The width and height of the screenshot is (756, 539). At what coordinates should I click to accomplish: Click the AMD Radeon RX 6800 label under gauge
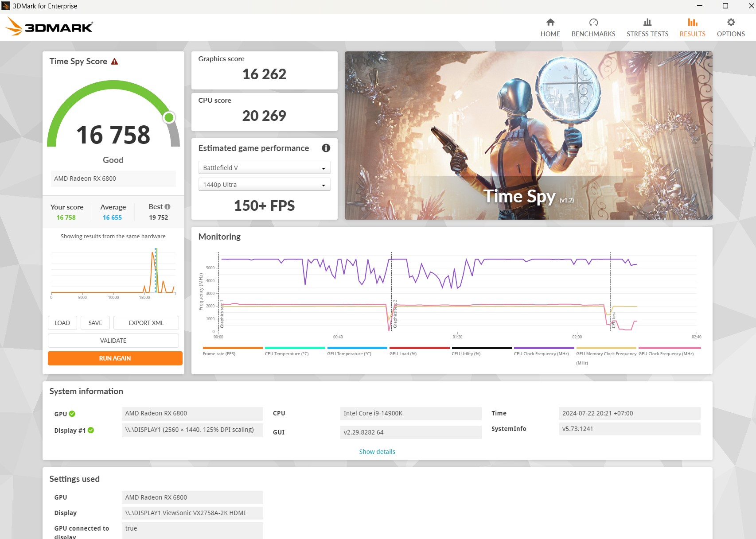pyautogui.click(x=113, y=178)
